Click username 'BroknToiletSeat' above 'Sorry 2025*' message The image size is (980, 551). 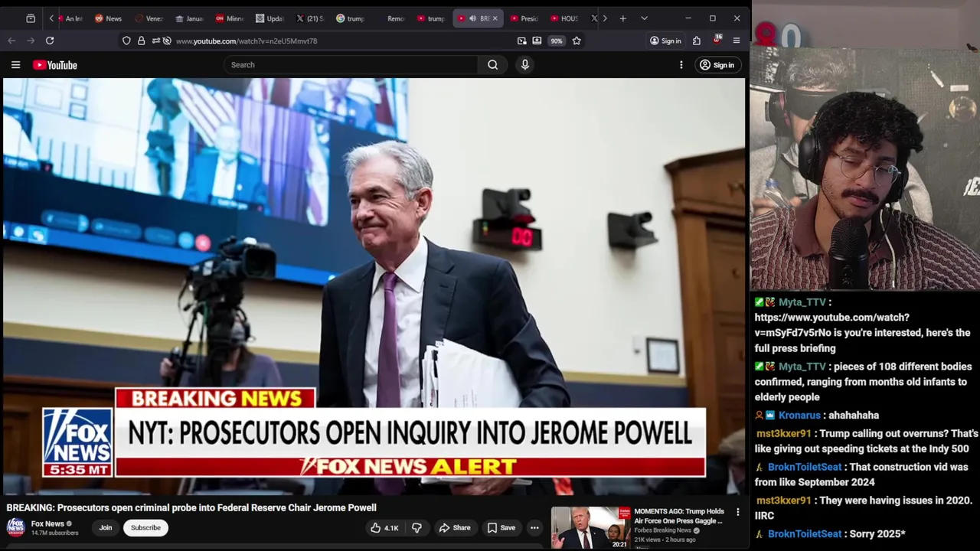pyautogui.click(x=805, y=534)
